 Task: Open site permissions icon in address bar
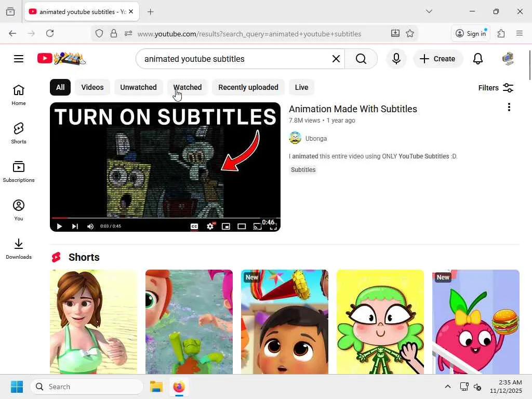click(128, 33)
